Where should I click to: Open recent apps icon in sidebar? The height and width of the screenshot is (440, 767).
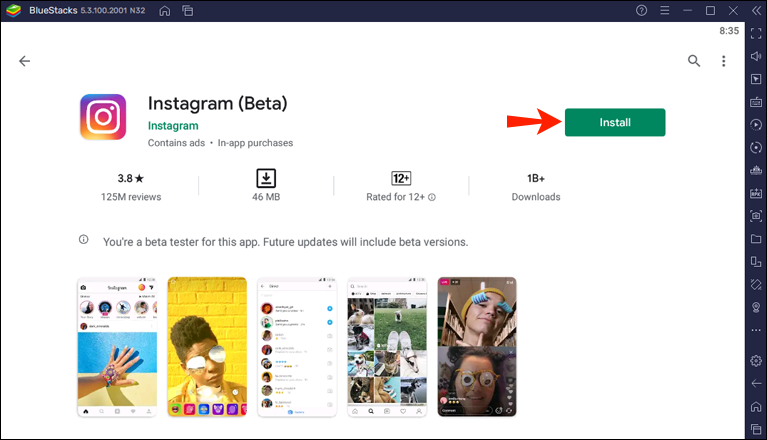tap(756, 429)
